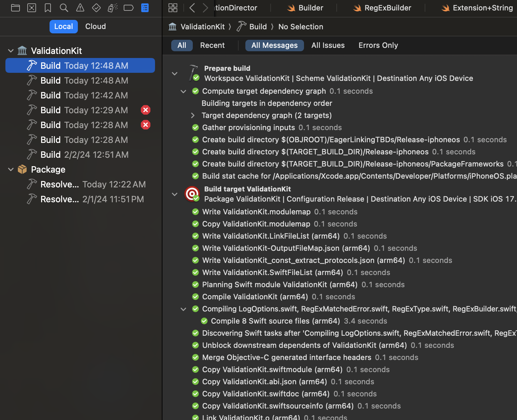Switch to Local reports
This screenshot has width=517, height=420.
point(64,26)
